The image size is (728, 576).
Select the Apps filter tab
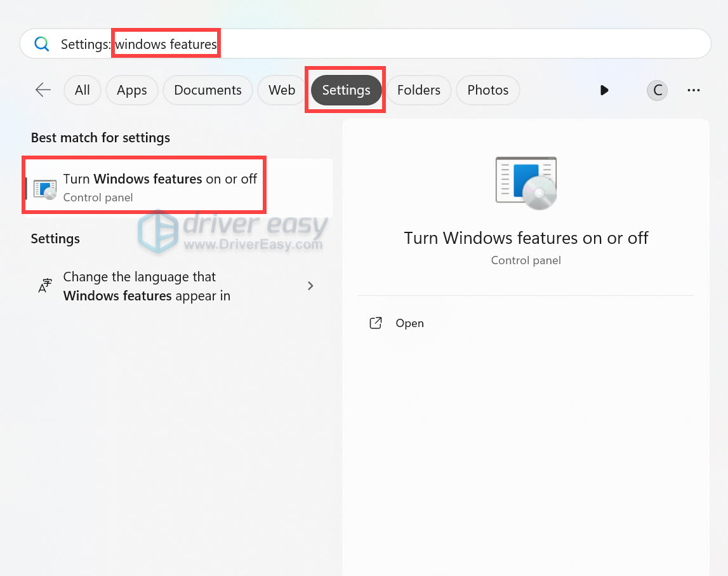[x=131, y=90]
